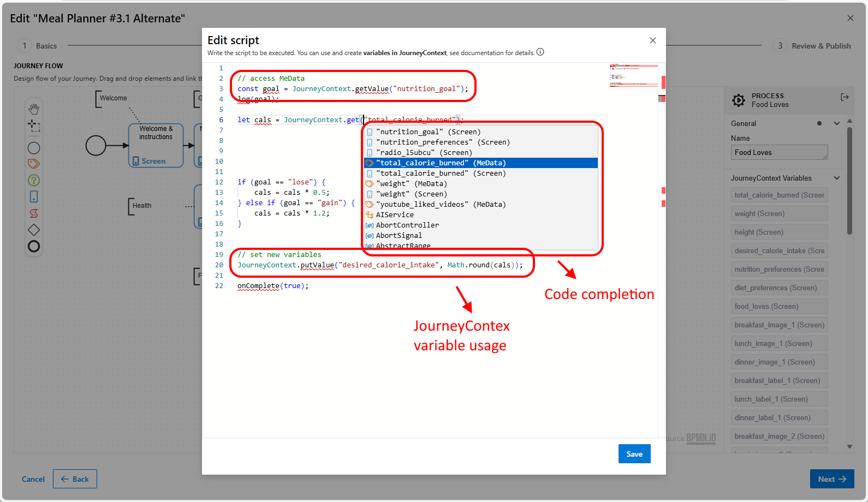Viewport: 868px width, 502px height.
Task: Activate the lasso selection tool
Action: [34, 126]
